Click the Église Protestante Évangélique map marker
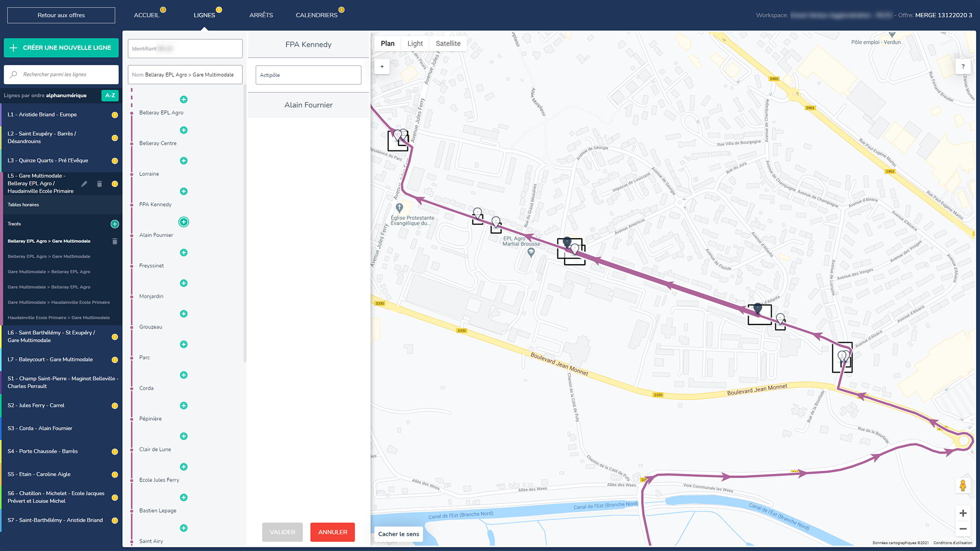The height and width of the screenshot is (551, 980). 400,208
